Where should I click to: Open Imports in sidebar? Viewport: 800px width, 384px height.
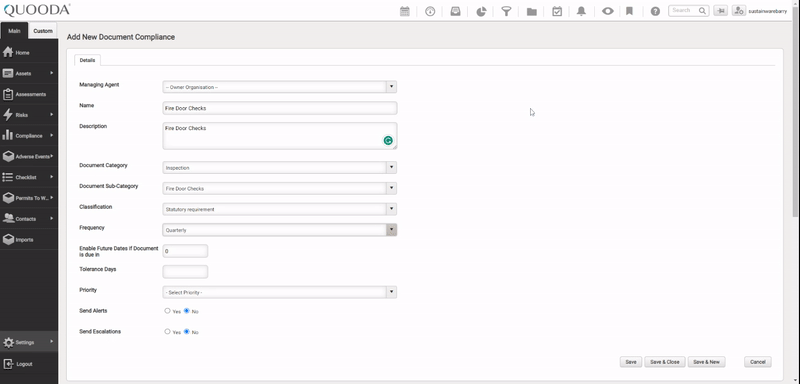point(29,240)
